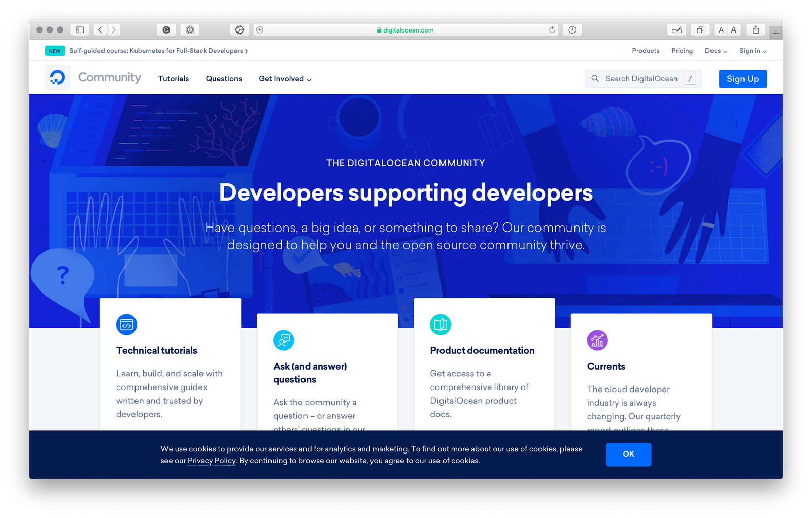Click the Product documentation book icon
Screen dimensions: 812x518
[x=441, y=325]
